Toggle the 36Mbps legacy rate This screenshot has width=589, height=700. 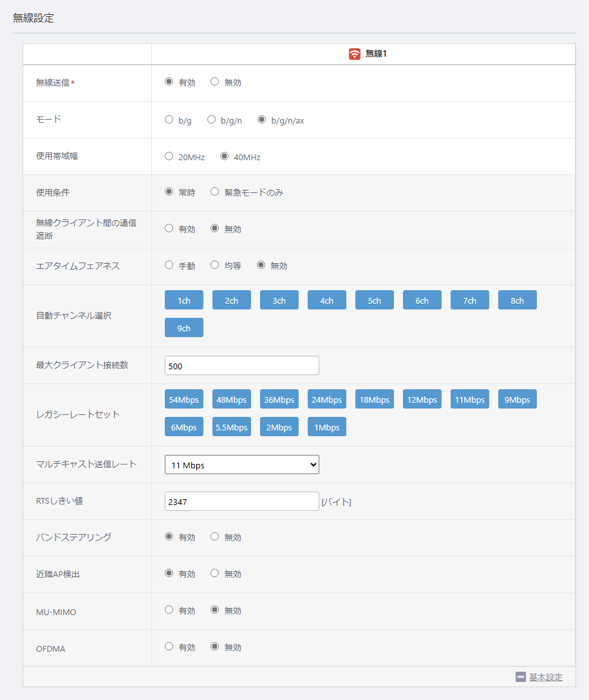279,399
